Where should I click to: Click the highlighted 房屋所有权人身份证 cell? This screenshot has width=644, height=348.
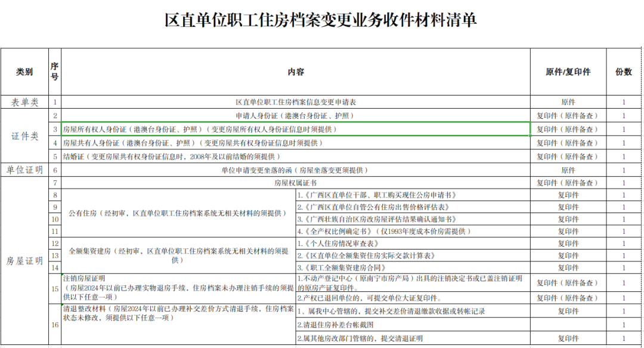tap(296, 129)
